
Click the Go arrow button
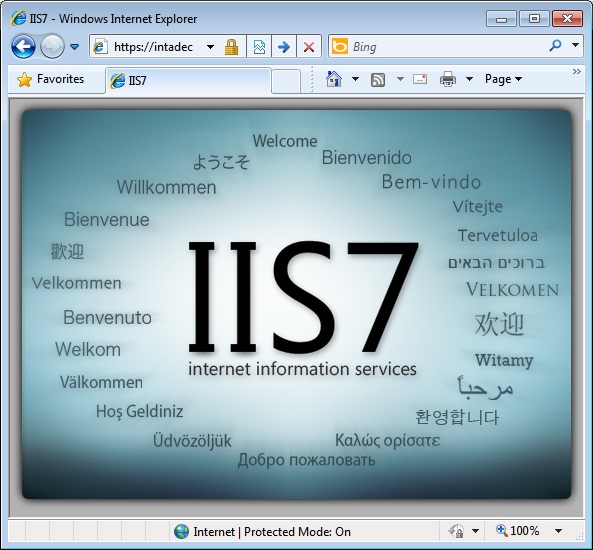tap(284, 47)
